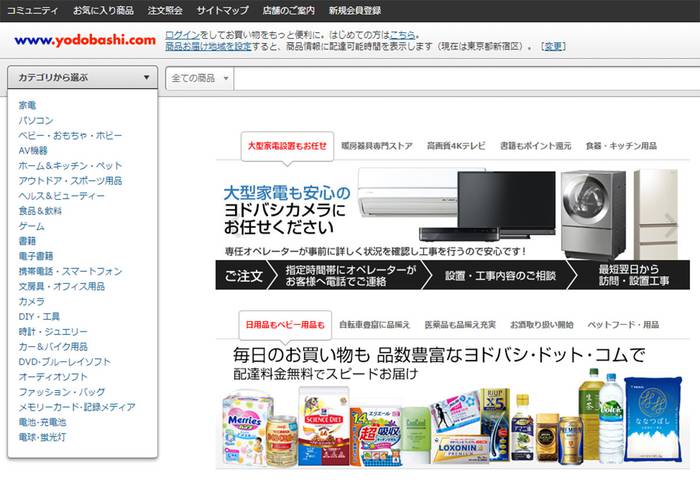Select パソコン category
Screen dimensions: 700x490
coord(36,120)
